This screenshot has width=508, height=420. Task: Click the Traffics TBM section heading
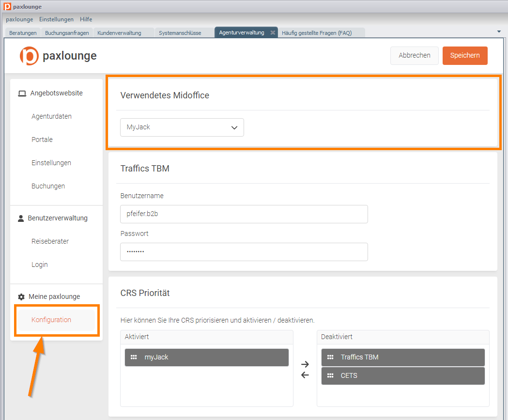tap(145, 169)
